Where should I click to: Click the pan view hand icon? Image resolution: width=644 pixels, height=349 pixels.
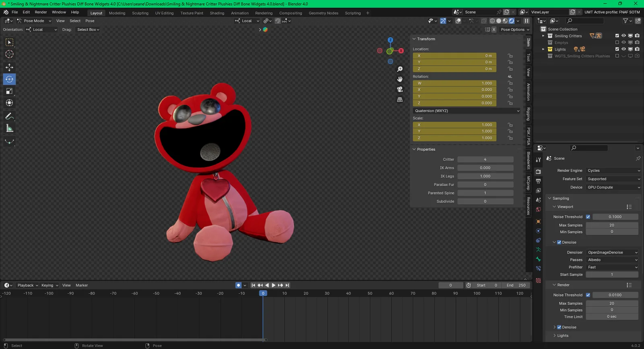[x=400, y=79]
